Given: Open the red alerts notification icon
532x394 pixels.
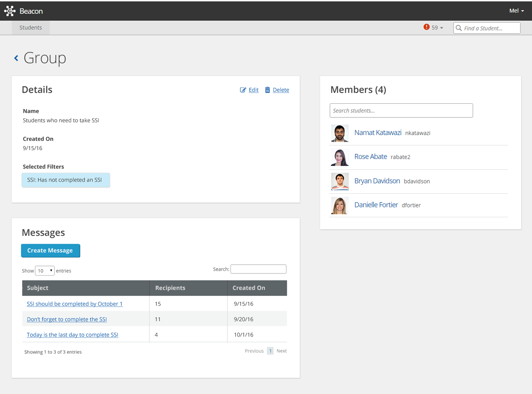Looking at the screenshot, I should pyautogui.click(x=426, y=27).
